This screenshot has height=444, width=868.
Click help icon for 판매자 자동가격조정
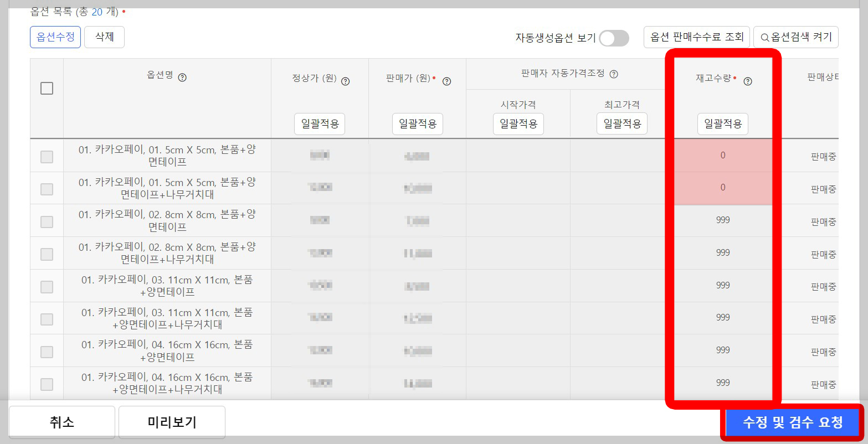(614, 75)
